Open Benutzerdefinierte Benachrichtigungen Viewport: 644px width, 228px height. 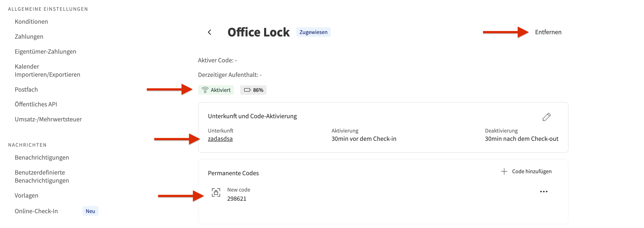42,176
